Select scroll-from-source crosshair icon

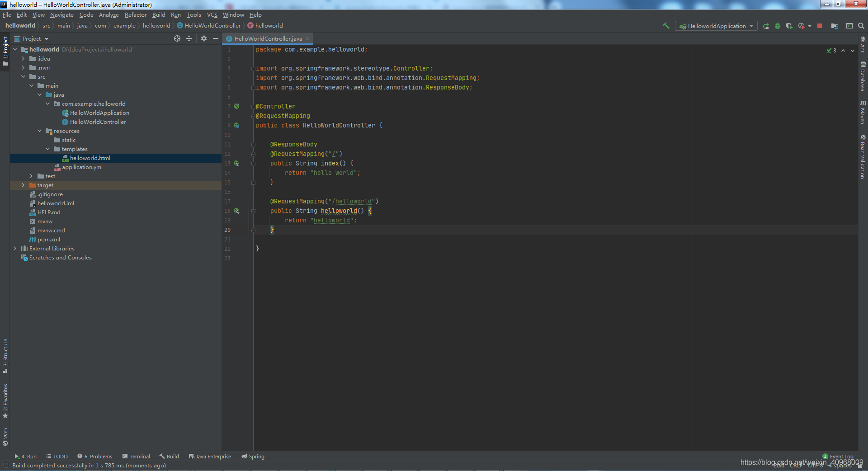(177, 38)
